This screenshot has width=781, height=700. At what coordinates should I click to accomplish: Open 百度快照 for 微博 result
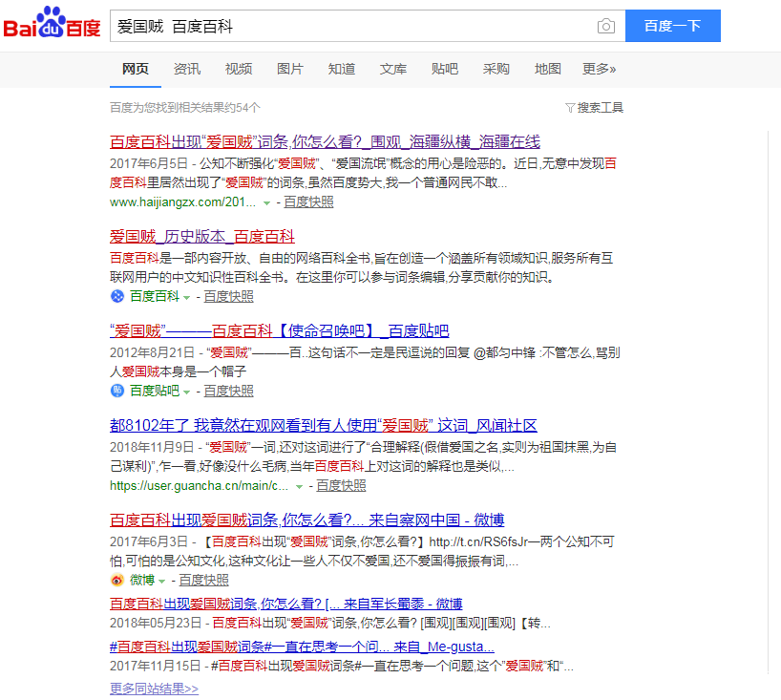click(x=203, y=580)
